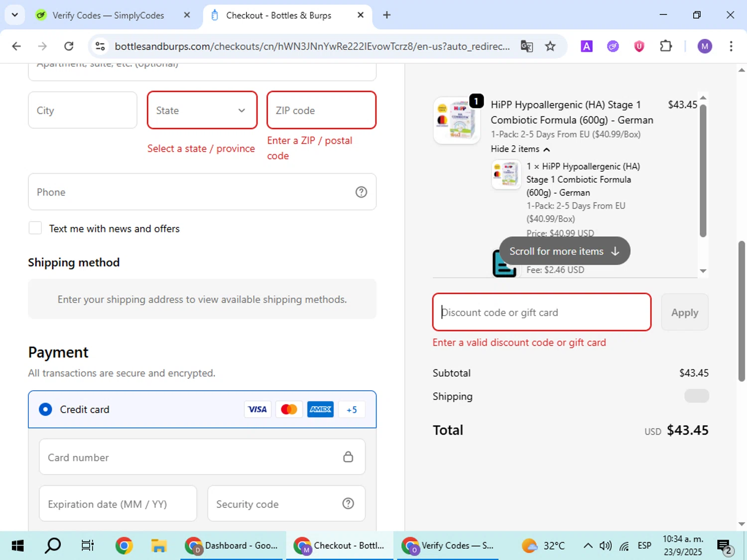Click the Visa card logo
Image resolution: width=747 pixels, height=560 pixels.
pyautogui.click(x=257, y=409)
